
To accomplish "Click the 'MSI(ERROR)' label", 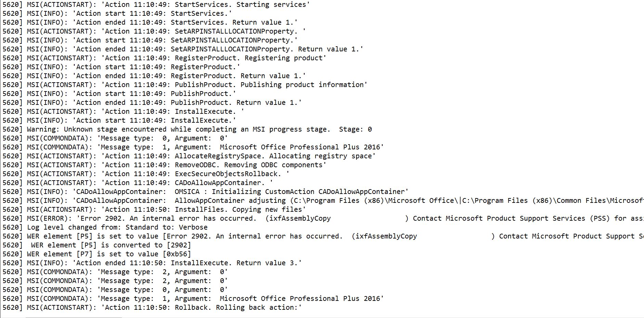I will point(47,219).
